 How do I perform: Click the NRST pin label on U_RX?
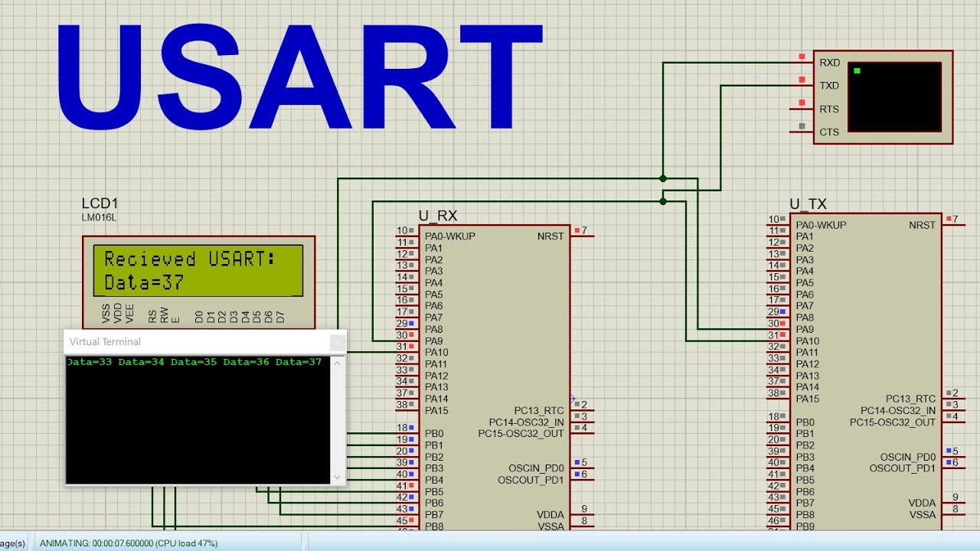point(550,236)
